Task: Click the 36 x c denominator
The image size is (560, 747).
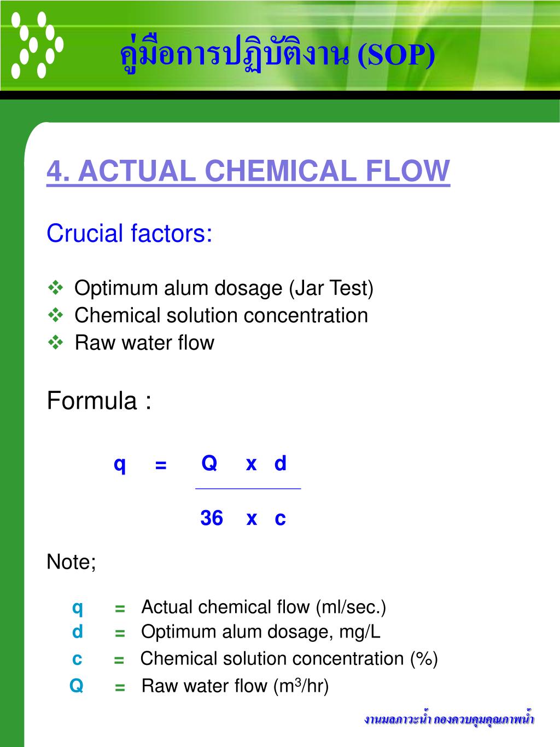Action: tap(243, 518)
